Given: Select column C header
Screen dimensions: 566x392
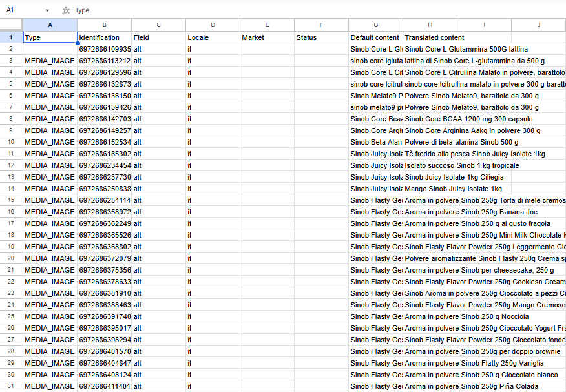Looking at the screenshot, I should coord(158,25).
